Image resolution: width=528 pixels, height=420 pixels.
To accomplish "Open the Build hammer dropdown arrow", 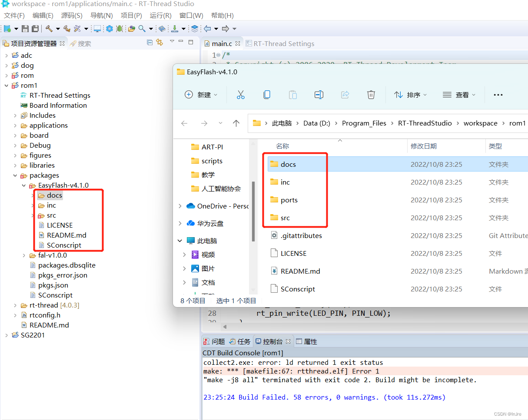I will (58, 29).
